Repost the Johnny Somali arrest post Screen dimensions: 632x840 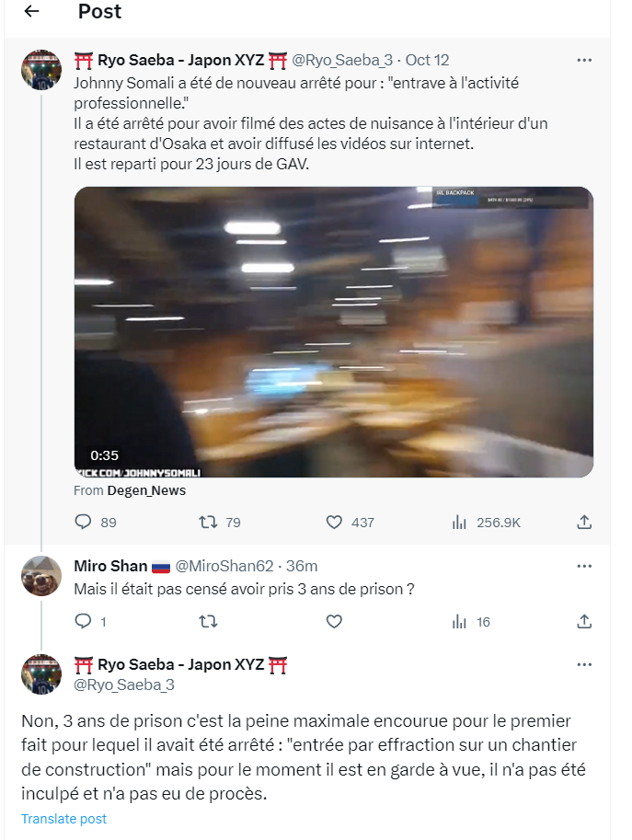point(208,523)
